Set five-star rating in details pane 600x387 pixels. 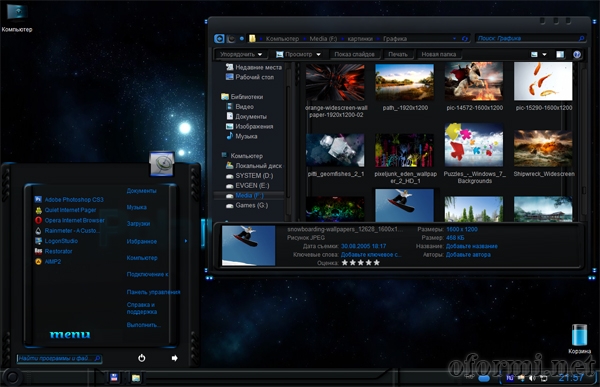[x=377, y=263]
